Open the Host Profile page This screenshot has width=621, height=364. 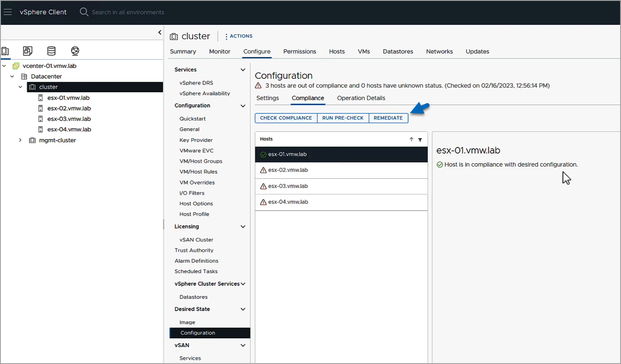194,214
